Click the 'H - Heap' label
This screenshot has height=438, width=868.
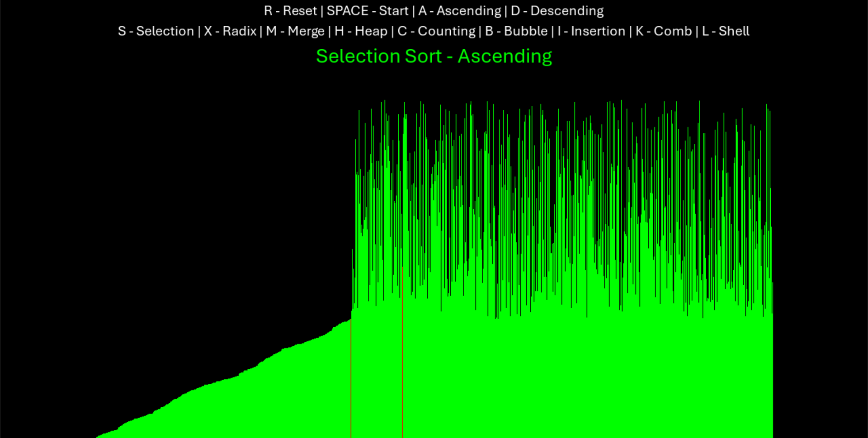(x=361, y=31)
